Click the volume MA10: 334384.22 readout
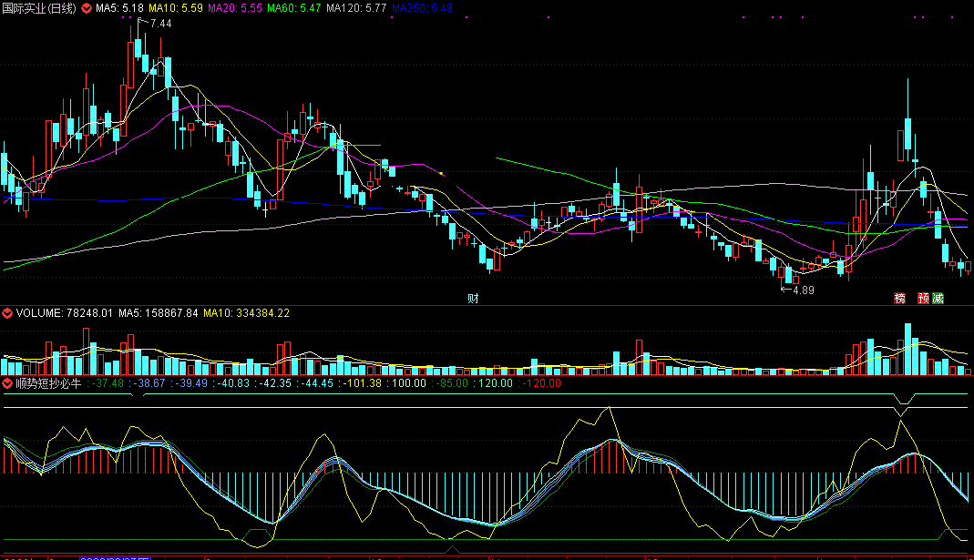Image resolution: width=974 pixels, height=560 pixels. tap(247, 313)
